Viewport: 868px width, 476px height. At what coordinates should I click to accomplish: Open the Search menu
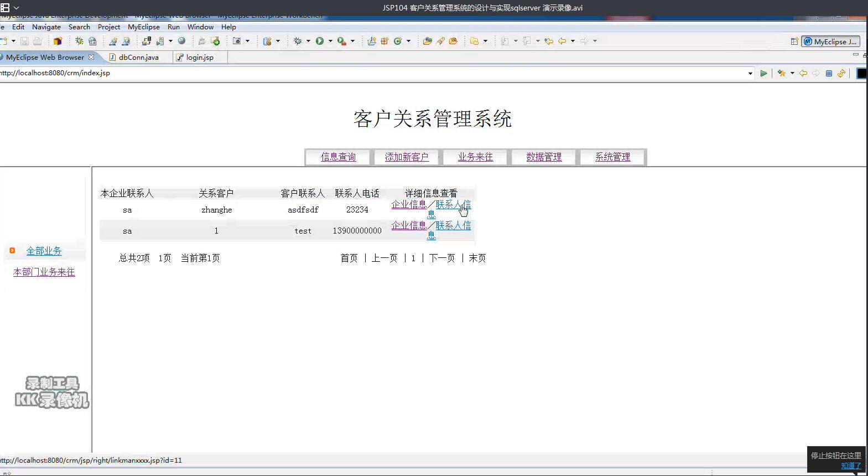coord(79,27)
